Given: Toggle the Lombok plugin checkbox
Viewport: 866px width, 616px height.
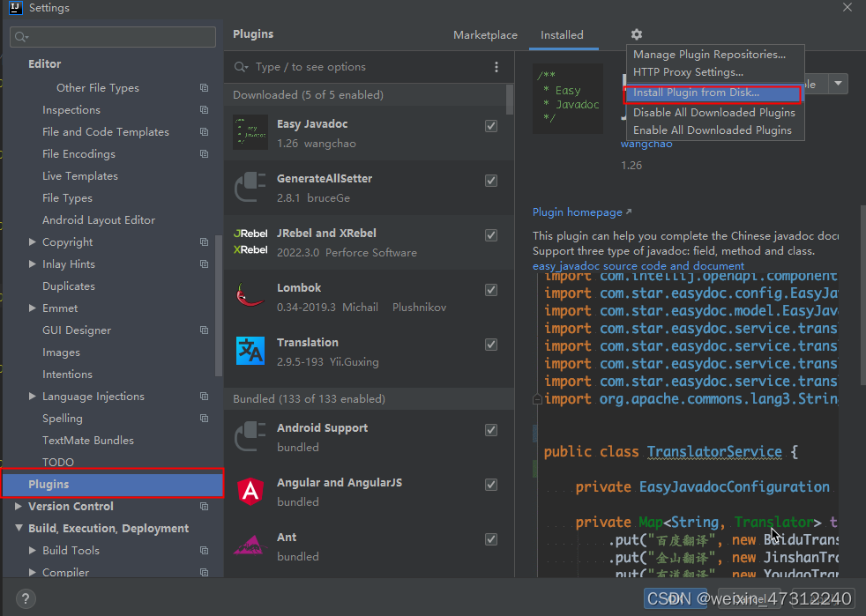Looking at the screenshot, I should click(x=491, y=290).
